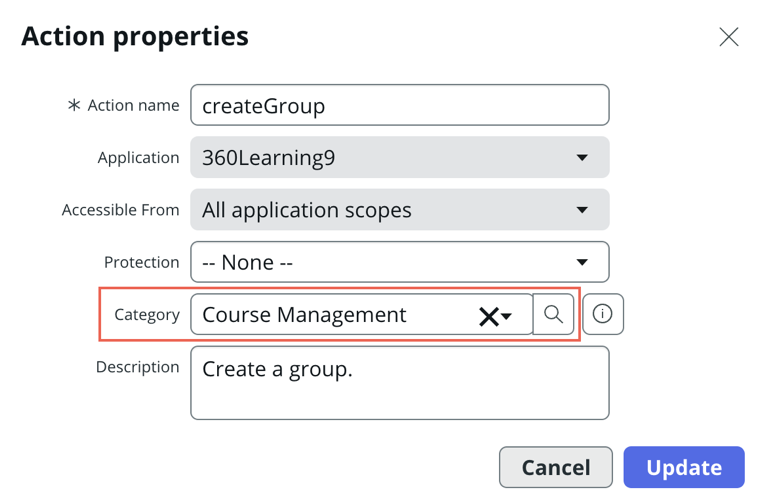Click the Category label
This screenshot has width=762, height=504.
[x=147, y=315]
